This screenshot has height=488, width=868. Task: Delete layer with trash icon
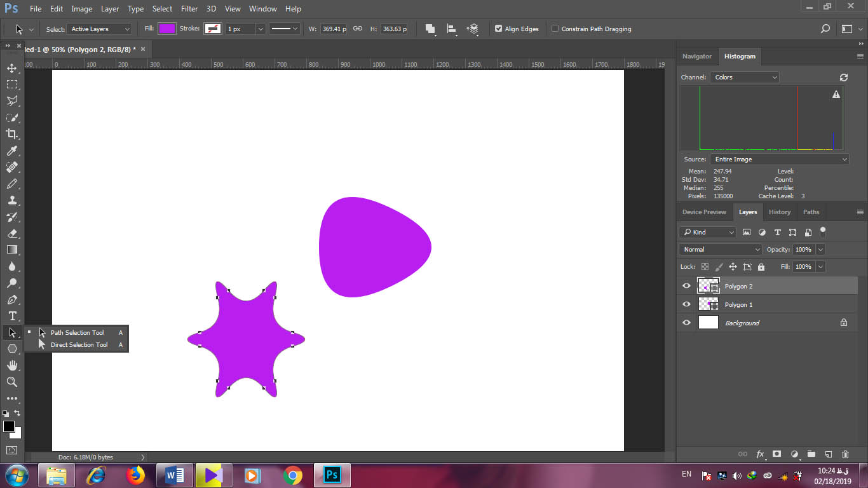[845, 454]
